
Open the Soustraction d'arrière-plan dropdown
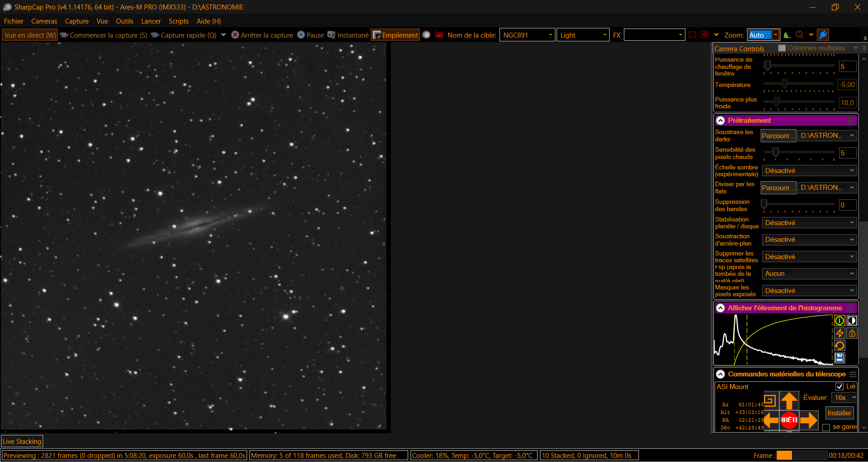[x=809, y=240]
